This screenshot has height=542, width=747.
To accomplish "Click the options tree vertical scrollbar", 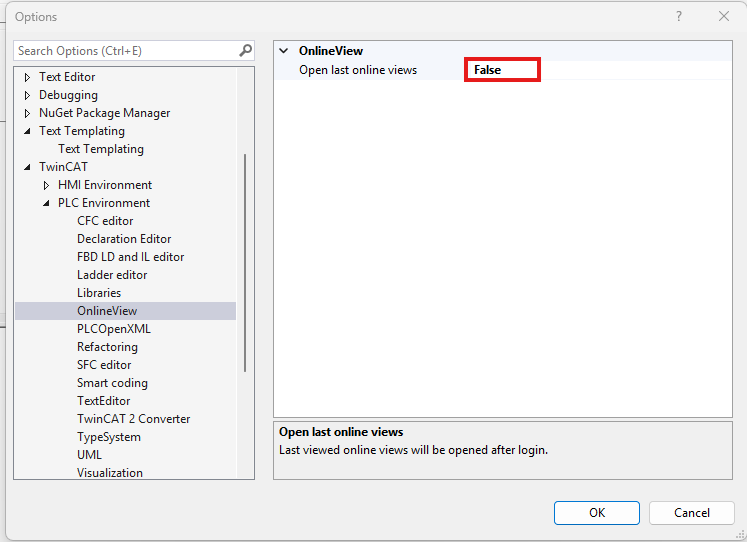I will (x=245, y=262).
